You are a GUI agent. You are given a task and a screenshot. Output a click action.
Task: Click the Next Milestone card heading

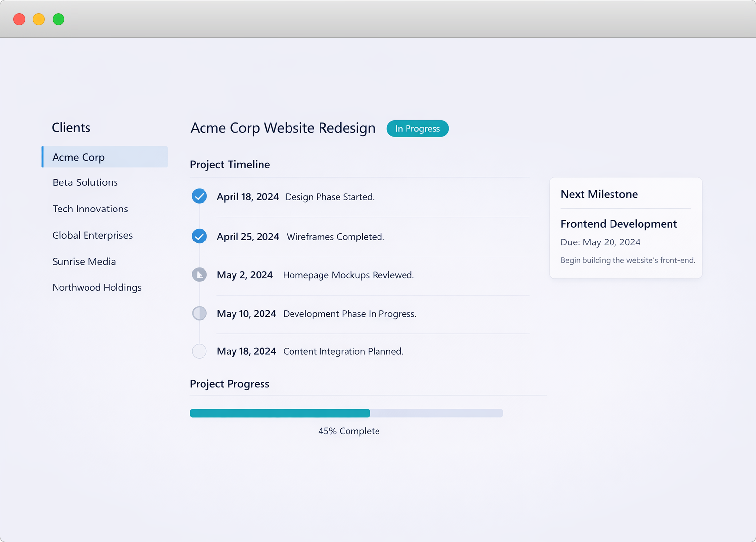coord(599,194)
